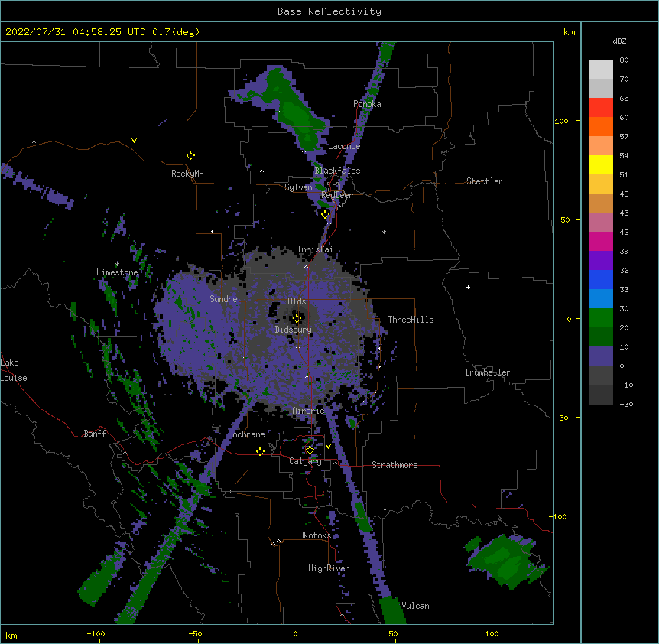
Task: Click the RedDeer city label
Action: [336, 195]
